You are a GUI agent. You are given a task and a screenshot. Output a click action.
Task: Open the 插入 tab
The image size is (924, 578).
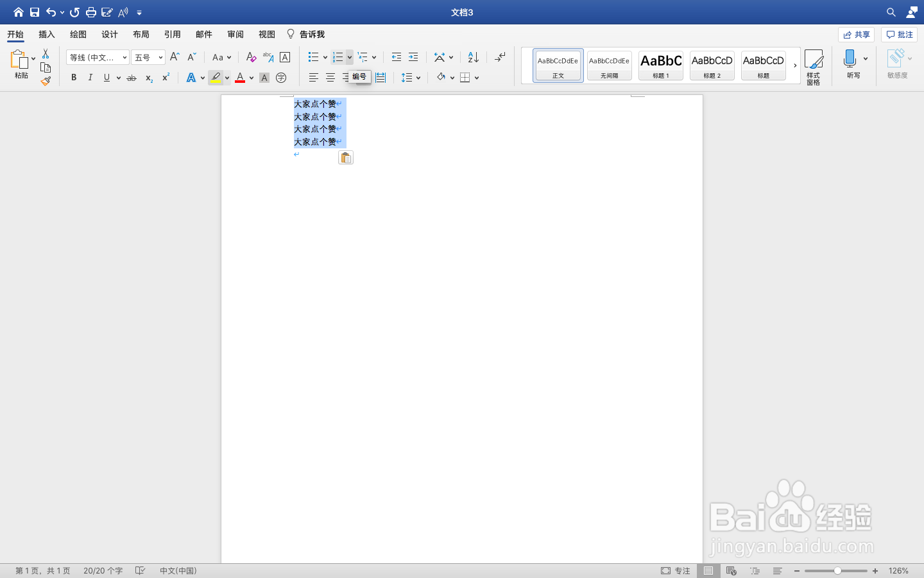tap(47, 34)
